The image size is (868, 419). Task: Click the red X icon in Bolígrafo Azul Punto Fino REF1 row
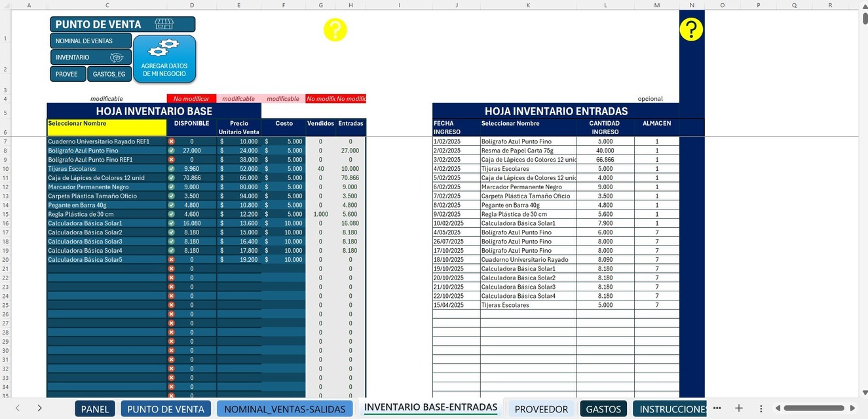[172, 160]
